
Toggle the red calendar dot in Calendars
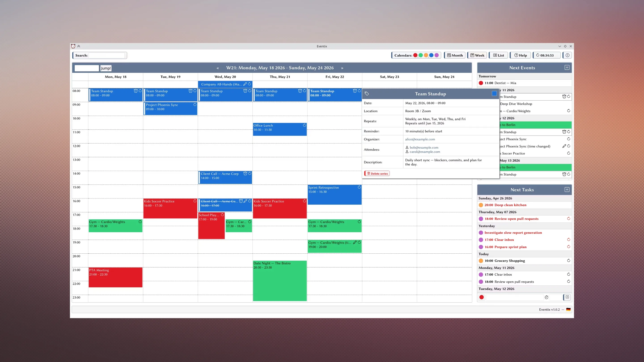click(415, 55)
